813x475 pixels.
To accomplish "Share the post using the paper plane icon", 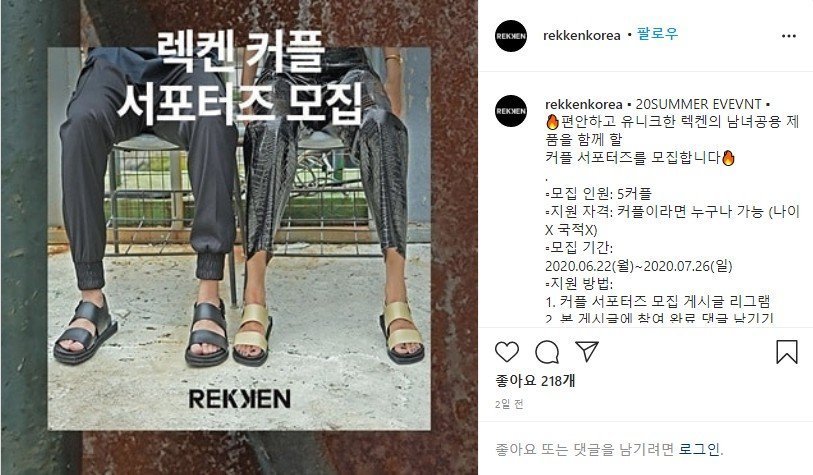I will pyautogui.click(x=587, y=352).
